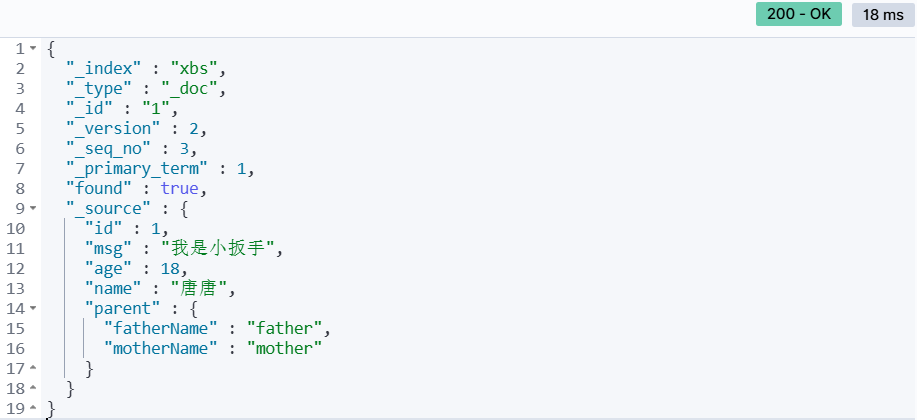917x420 pixels.
Task: Click the age value 18
Action: [170, 268]
